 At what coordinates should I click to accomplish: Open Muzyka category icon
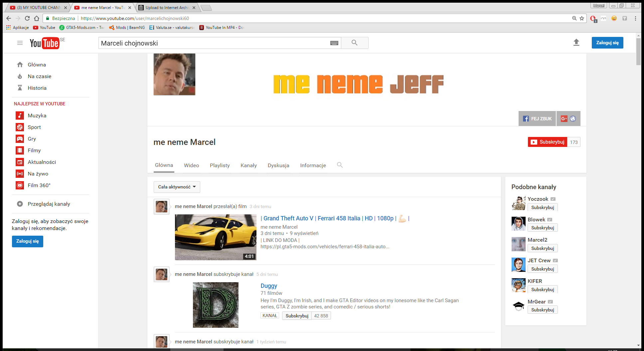click(20, 116)
